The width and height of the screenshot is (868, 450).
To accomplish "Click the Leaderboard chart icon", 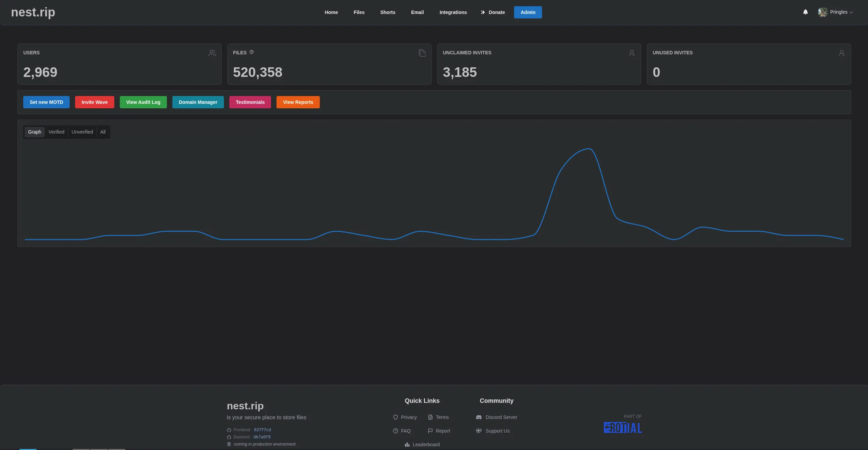I will click(x=408, y=445).
